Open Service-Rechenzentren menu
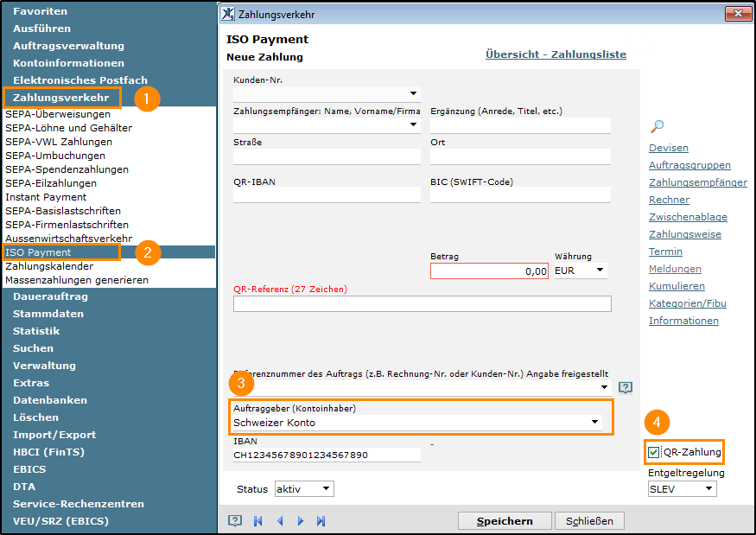The image size is (756, 535). (x=79, y=504)
